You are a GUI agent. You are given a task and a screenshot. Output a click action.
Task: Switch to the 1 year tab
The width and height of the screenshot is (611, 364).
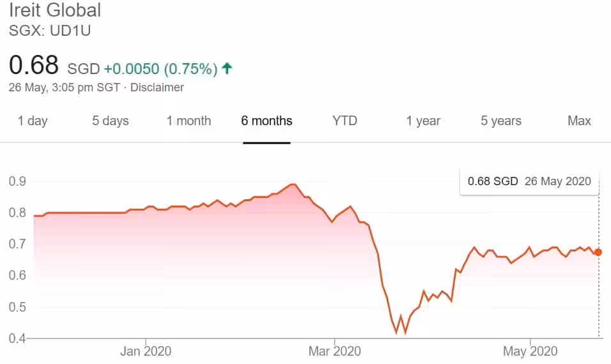[423, 121]
